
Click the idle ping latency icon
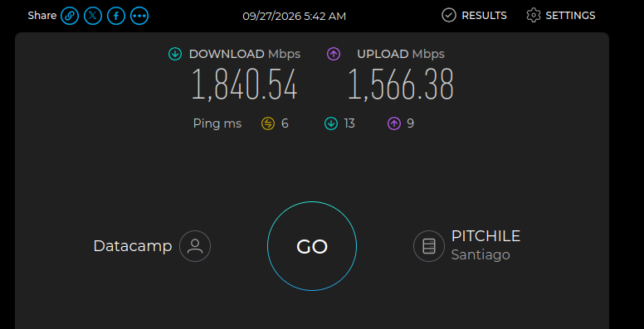pyautogui.click(x=268, y=123)
